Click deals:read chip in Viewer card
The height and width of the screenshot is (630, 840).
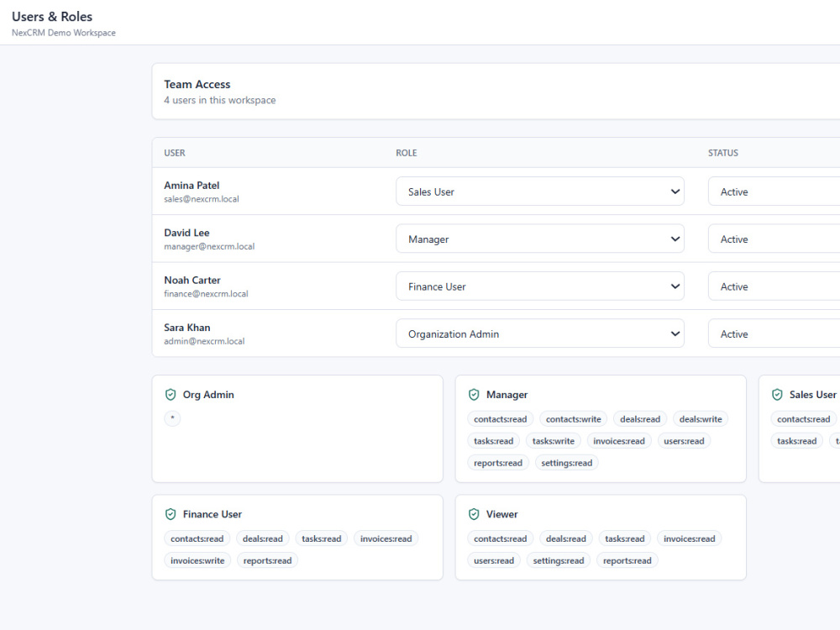point(565,538)
